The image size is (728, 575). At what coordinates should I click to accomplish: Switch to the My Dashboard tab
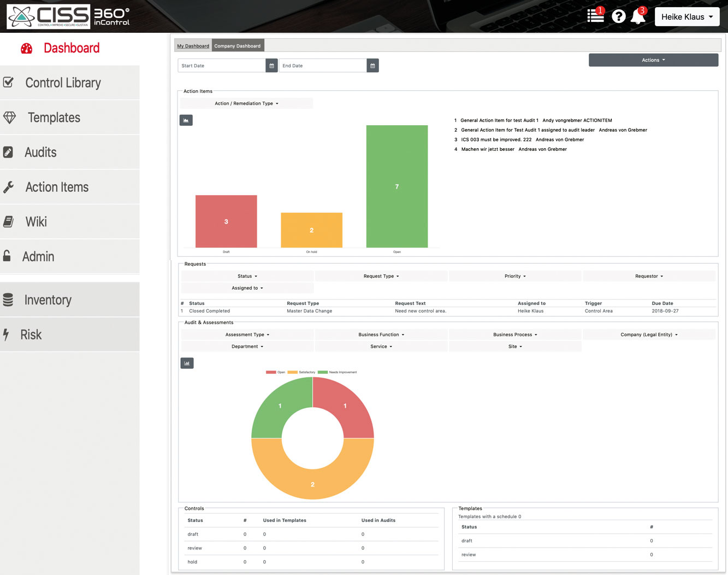coord(193,46)
